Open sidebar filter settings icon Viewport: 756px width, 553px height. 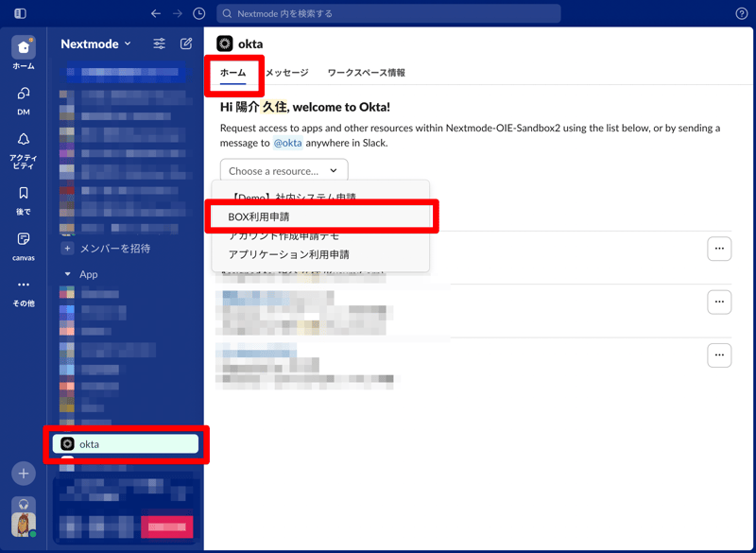[159, 43]
